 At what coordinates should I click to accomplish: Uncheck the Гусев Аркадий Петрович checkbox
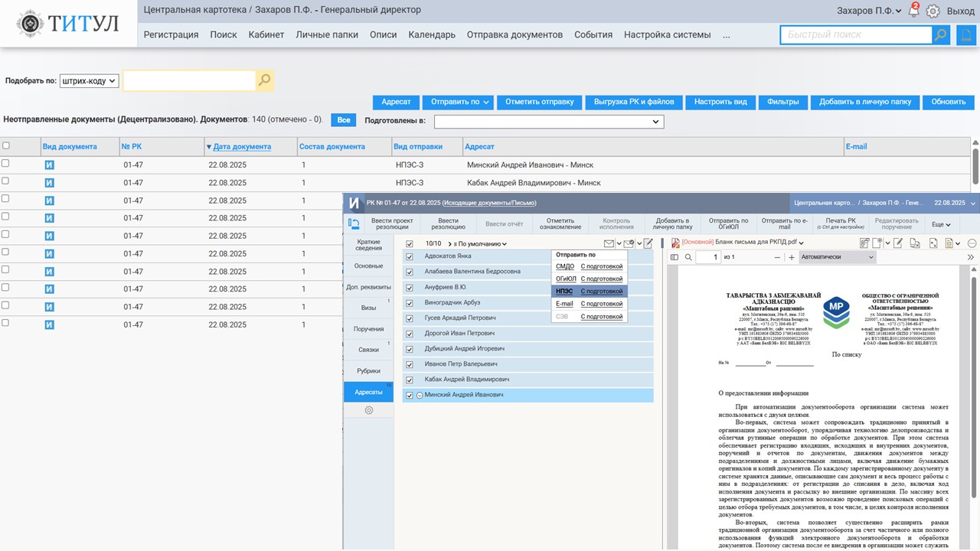click(x=410, y=318)
